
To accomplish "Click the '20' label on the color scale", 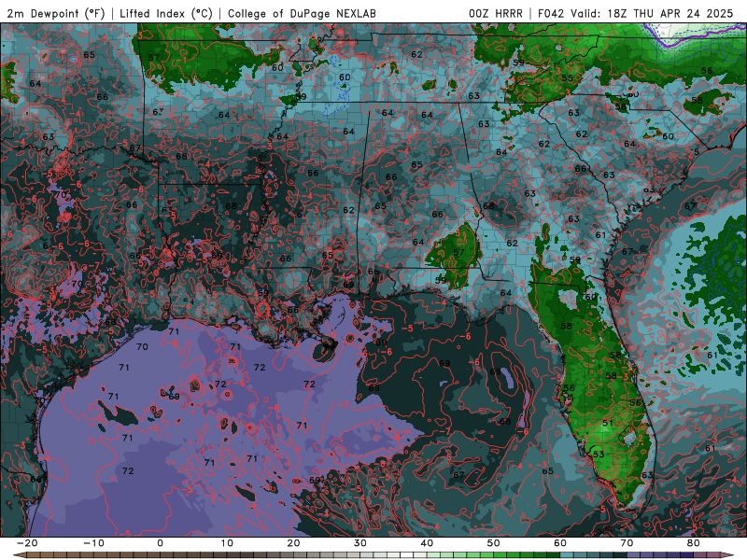I will point(293,543).
